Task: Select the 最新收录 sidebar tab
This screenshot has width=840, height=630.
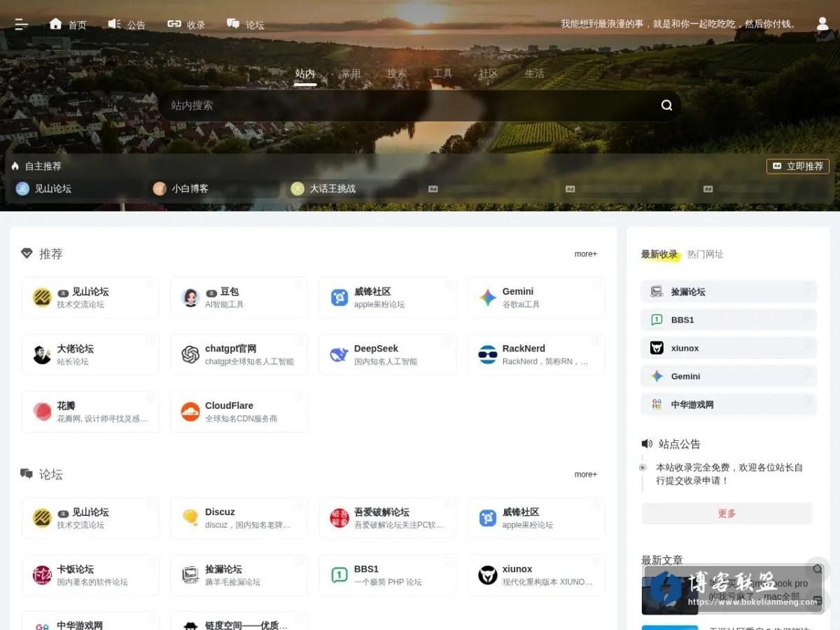Action: click(659, 254)
